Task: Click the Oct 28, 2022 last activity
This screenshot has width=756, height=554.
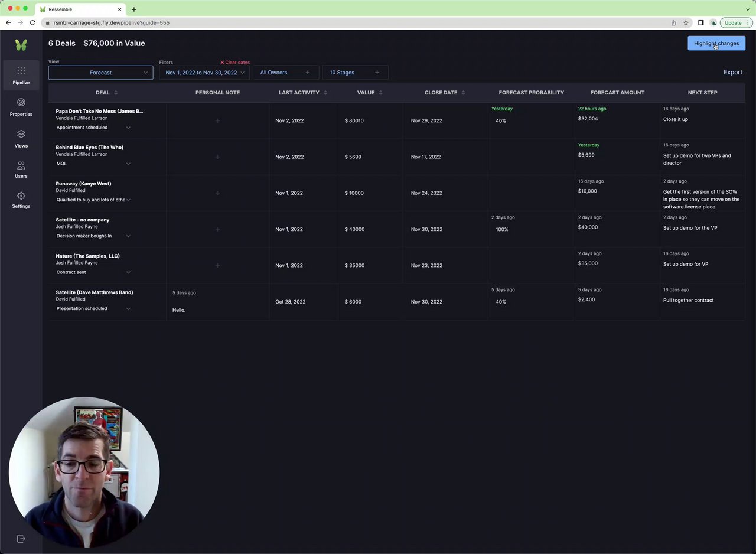Action: coord(291,302)
